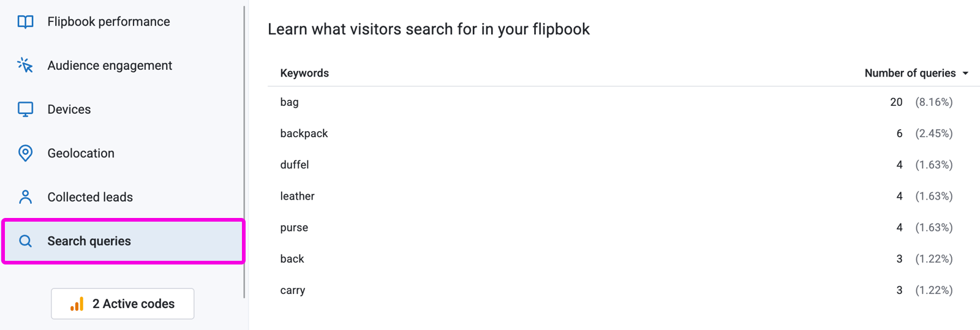Screen dimensions: 980x330
Task: Sort by Number of queries column header
Action: [910, 73]
